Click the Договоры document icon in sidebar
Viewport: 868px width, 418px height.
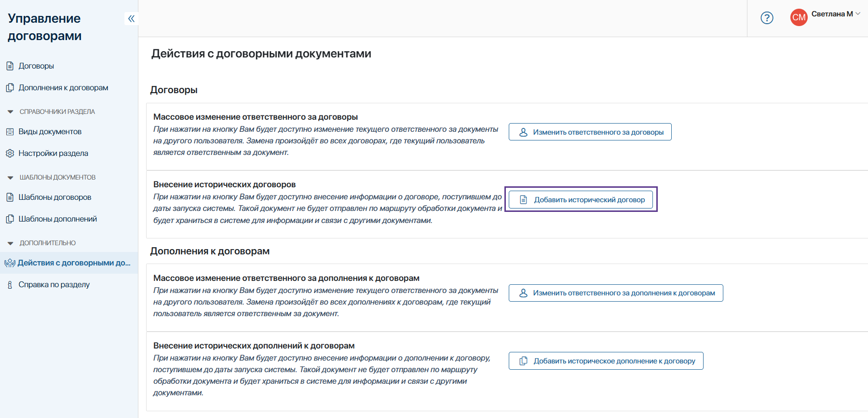10,66
